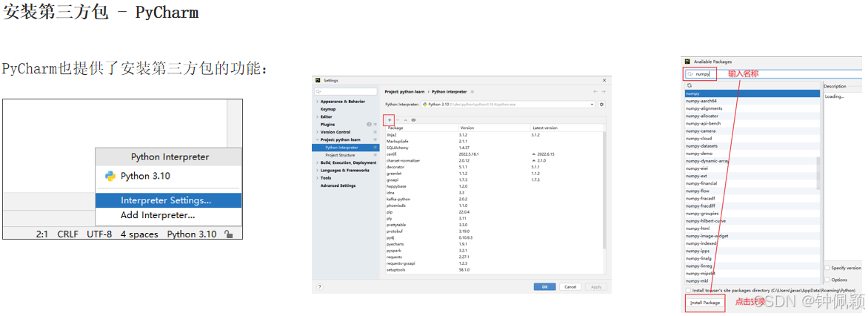Open Plugins settings
Viewport: 868px width, 316px height.
pos(327,125)
